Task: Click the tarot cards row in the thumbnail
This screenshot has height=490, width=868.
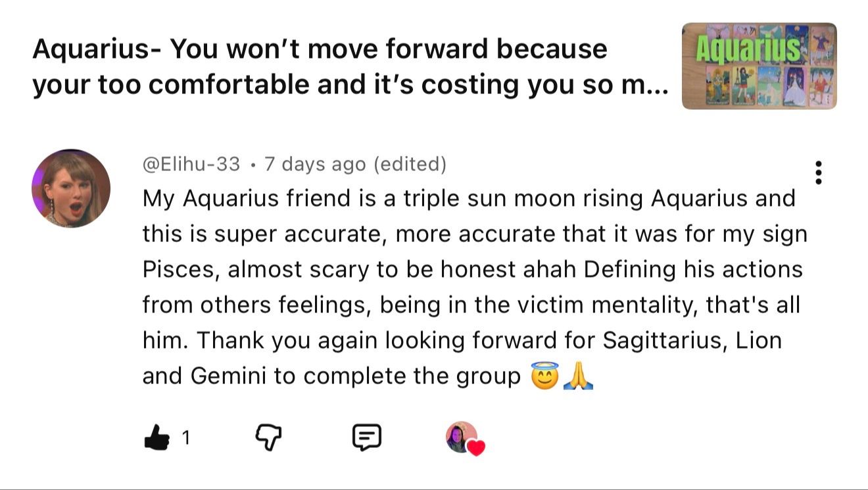Action: (x=759, y=86)
